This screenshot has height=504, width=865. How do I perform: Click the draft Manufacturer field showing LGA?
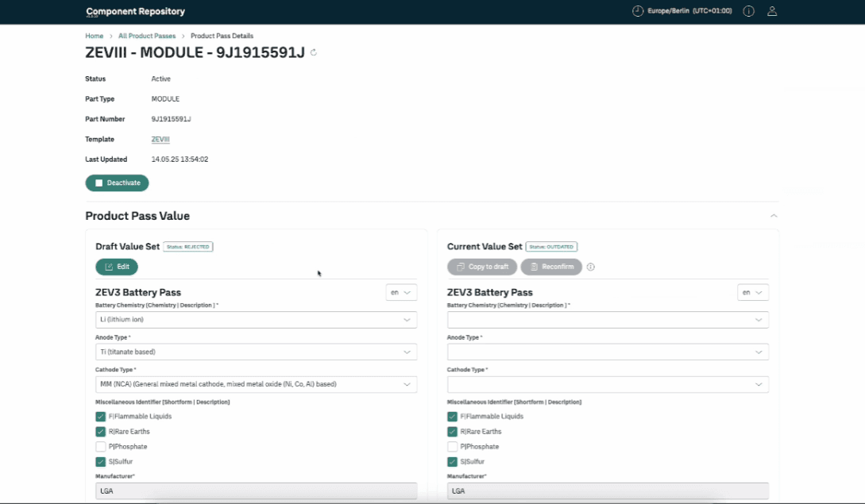[256, 491]
